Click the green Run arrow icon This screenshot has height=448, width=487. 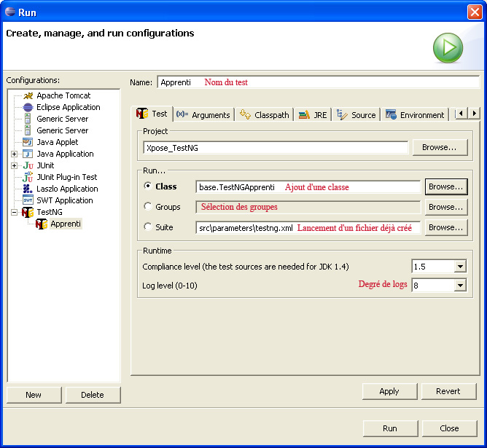click(448, 49)
